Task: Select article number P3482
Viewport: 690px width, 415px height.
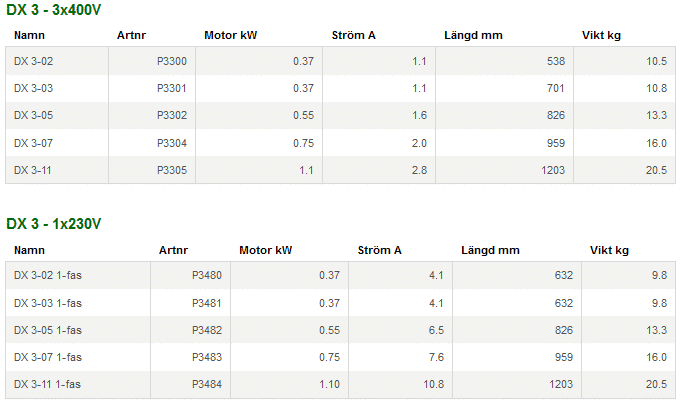Action: click(207, 330)
